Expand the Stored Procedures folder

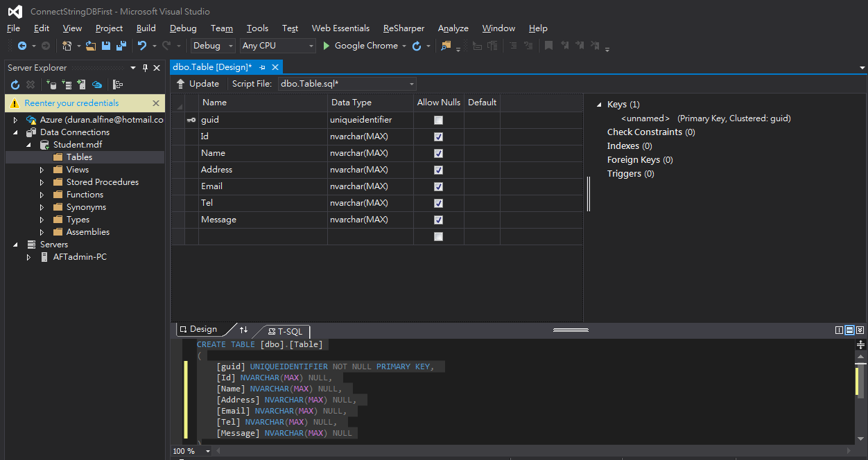click(x=42, y=182)
